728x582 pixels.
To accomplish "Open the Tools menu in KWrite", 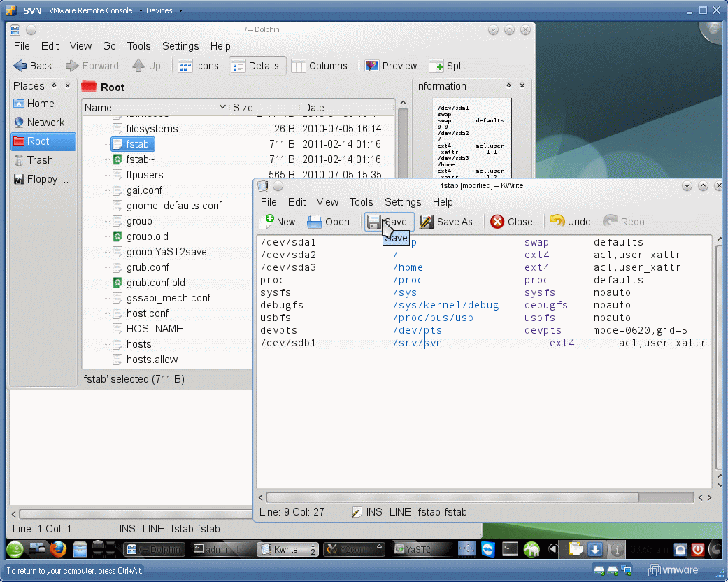I will (361, 202).
